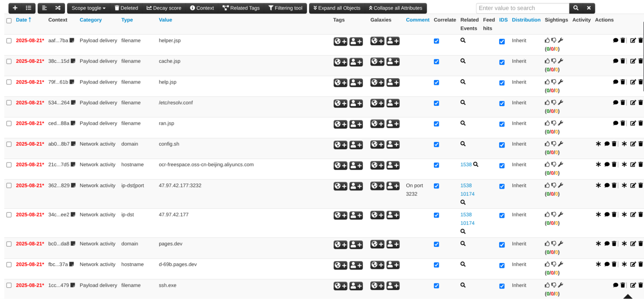Click the comment 'On port 3232'
Viewport: 644px width, 299px height.
click(x=414, y=190)
